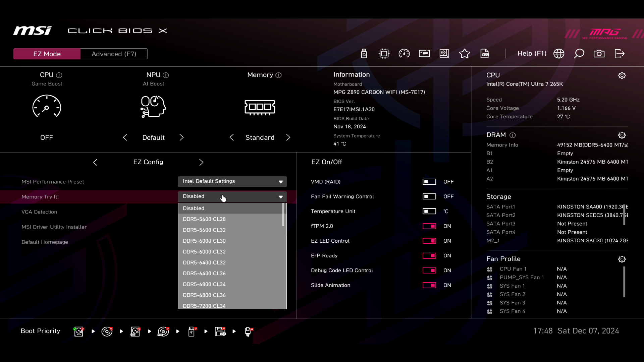This screenshot has width=644, height=362.
Task: Open Help (F1)
Action: point(532,54)
